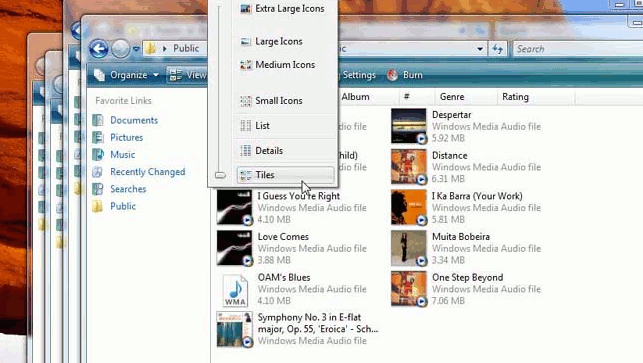Select the Love Comes album thumbnail

(235, 248)
